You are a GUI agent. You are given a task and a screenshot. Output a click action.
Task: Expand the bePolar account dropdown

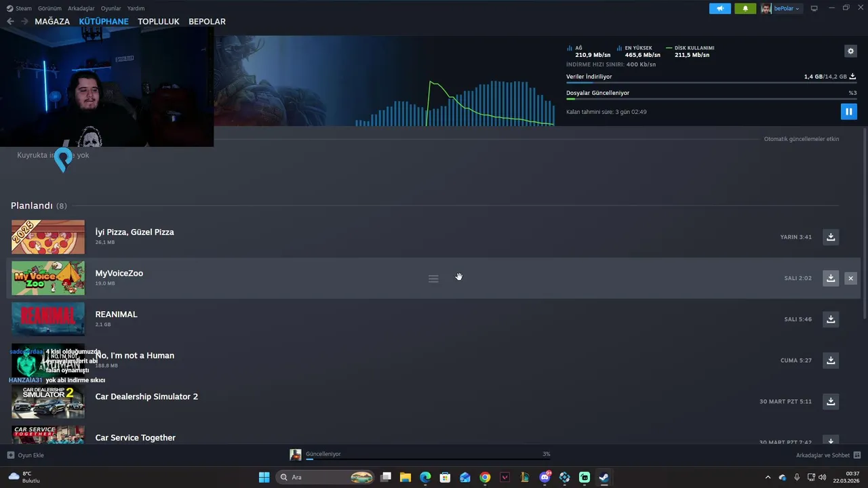787,9
